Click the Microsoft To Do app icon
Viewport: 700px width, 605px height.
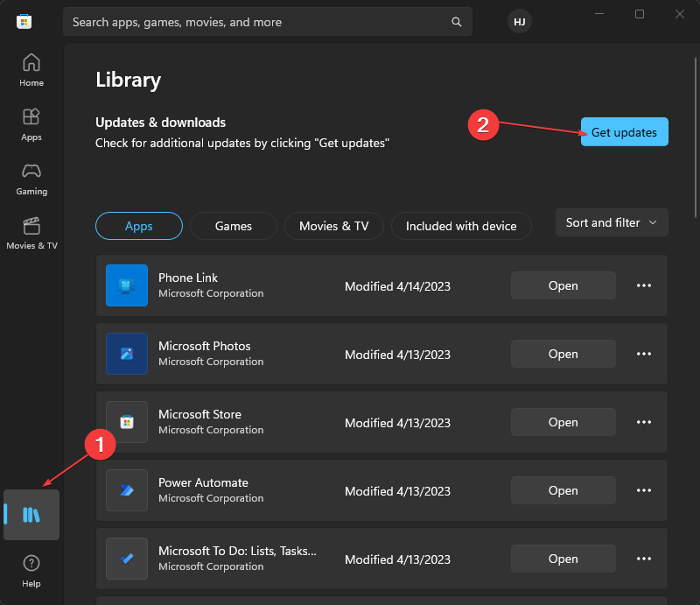click(127, 559)
